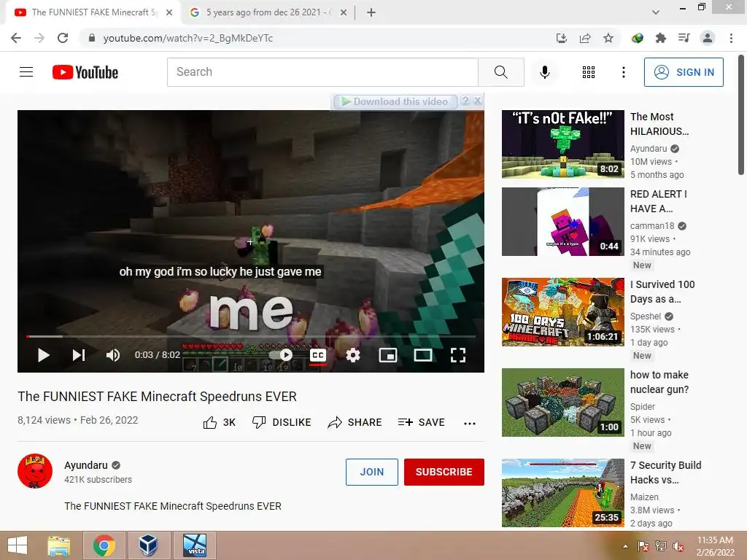Subscribe to Ayundaru channel
747x560 pixels.
[444, 472]
